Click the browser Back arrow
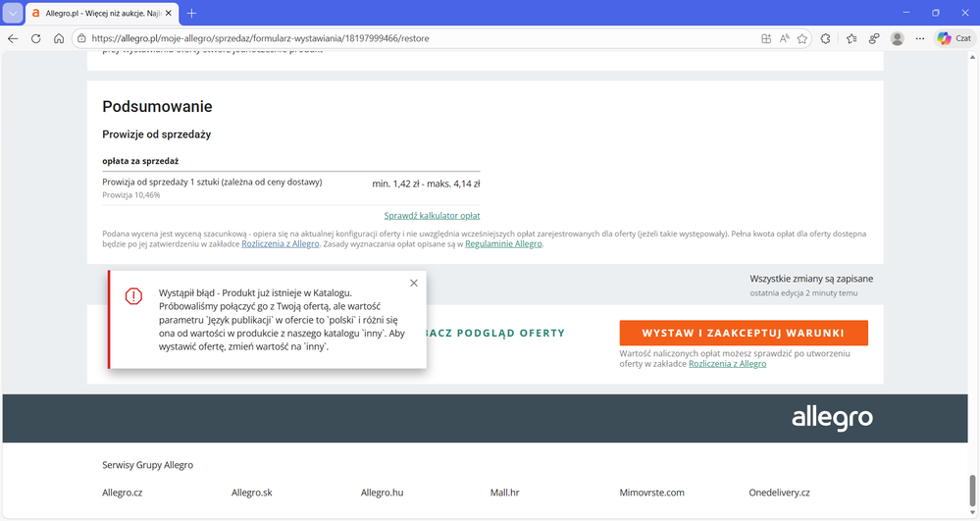The height and width of the screenshot is (521, 980). [x=13, y=38]
